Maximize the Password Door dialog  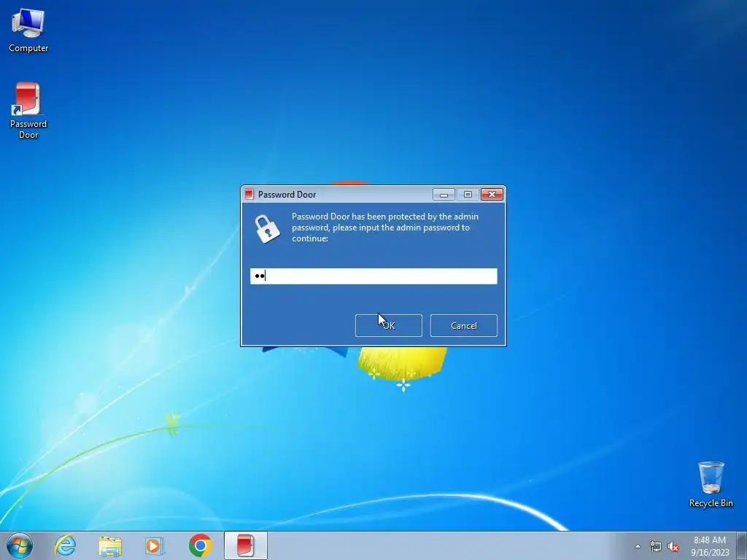(x=468, y=194)
